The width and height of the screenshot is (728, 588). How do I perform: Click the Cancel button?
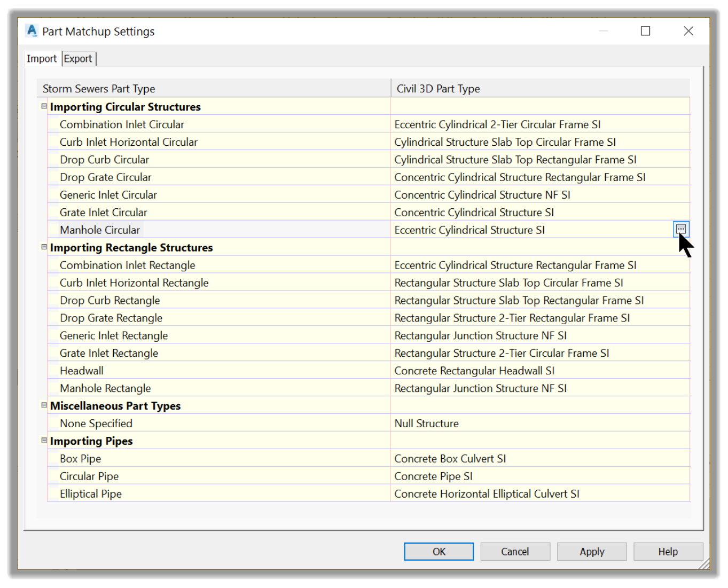(x=515, y=552)
